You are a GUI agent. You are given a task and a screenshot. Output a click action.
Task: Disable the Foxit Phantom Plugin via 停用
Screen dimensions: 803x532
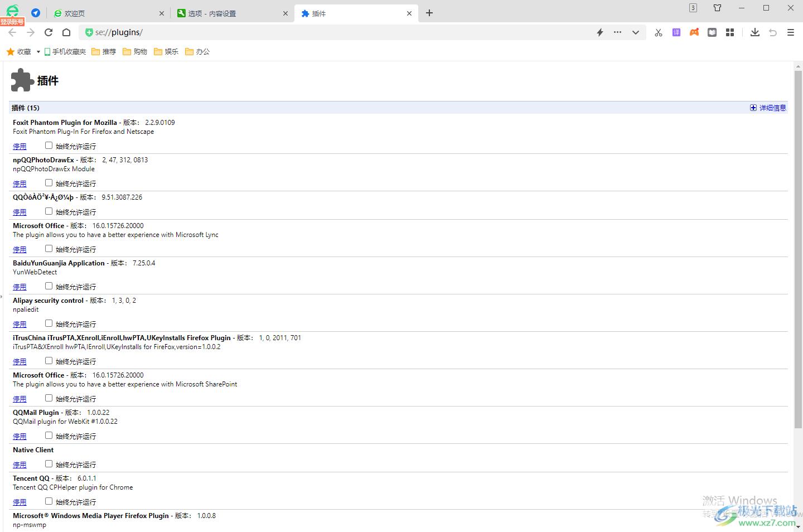[x=20, y=147]
